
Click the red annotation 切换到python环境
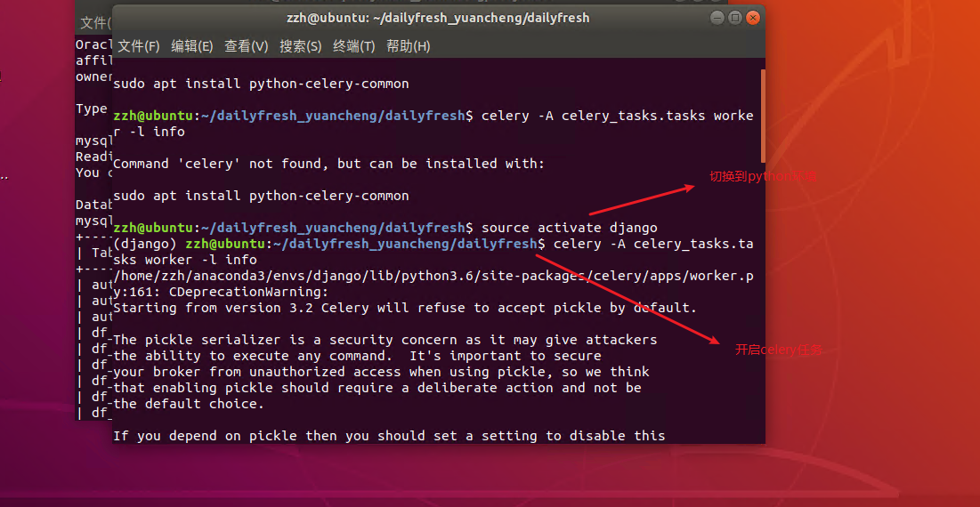(762, 177)
